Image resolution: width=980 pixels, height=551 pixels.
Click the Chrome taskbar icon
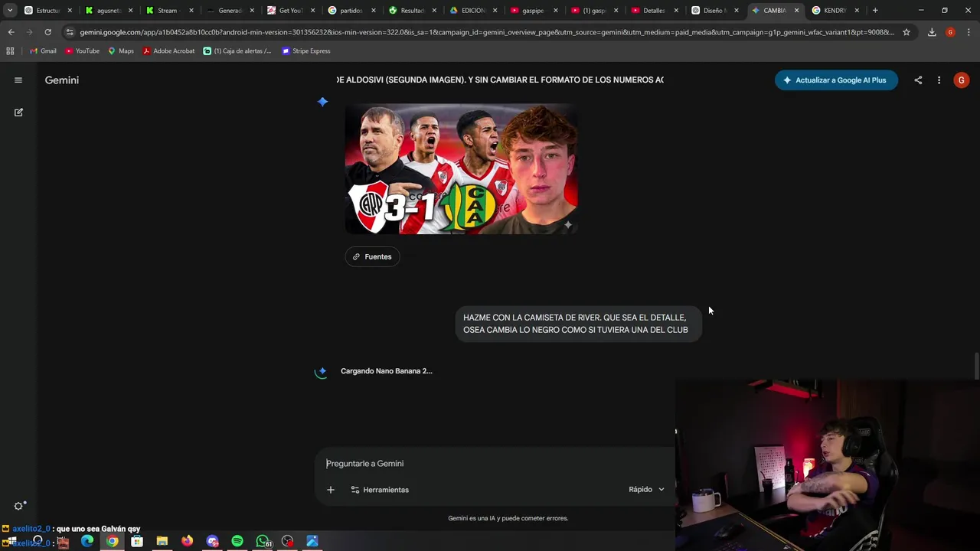[113, 541]
